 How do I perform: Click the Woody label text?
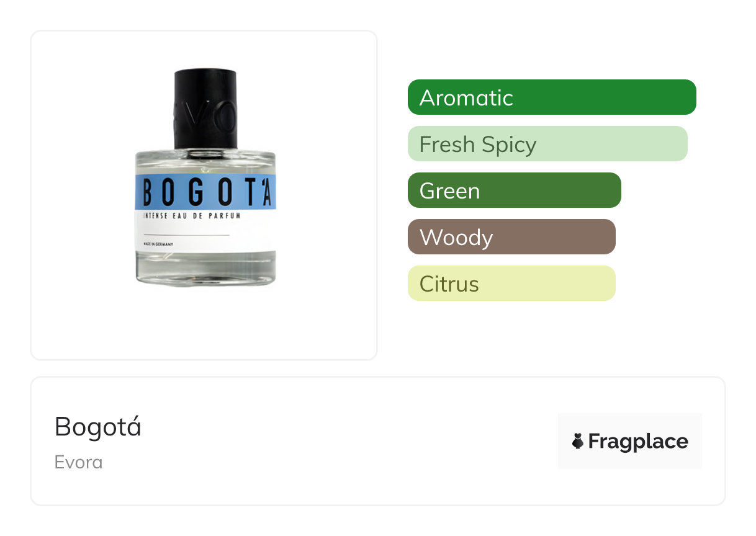pyautogui.click(x=456, y=238)
